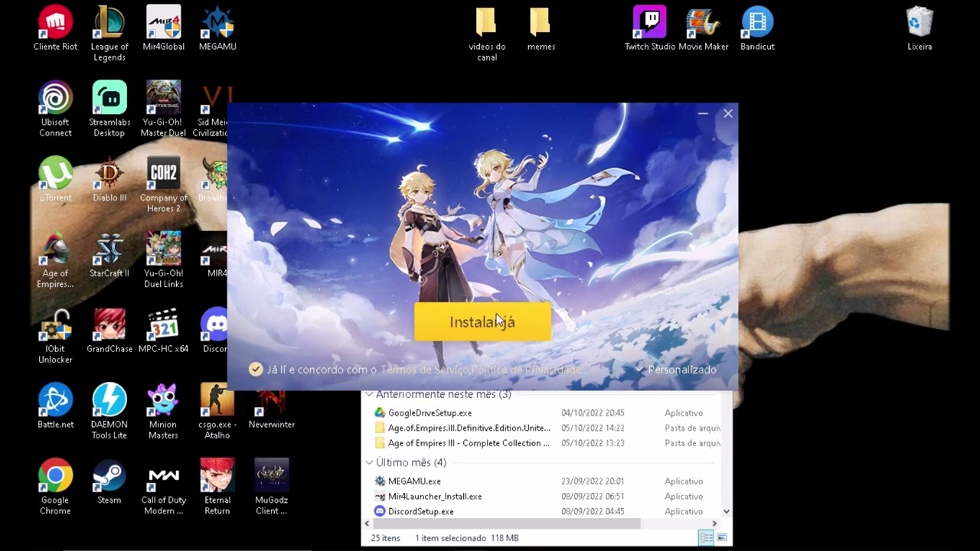Select the GrandChase desktop icon
This screenshot has height=551, width=980.
tap(109, 331)
